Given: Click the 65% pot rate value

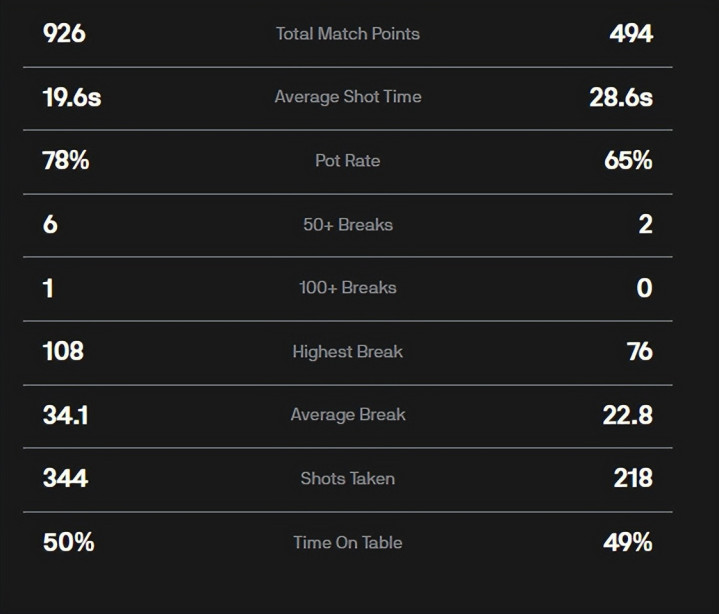Looking at the screenshot, I should 628,160.
